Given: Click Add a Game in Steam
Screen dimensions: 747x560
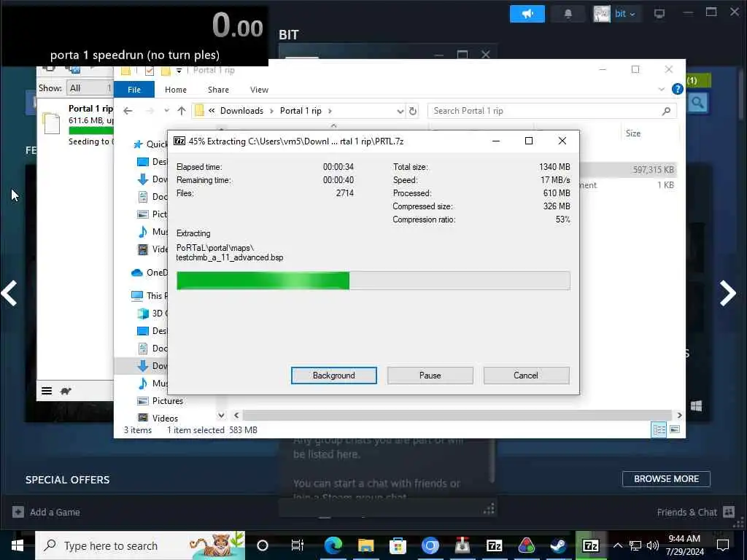Looking at the screenshot, I should coord(46,513).
